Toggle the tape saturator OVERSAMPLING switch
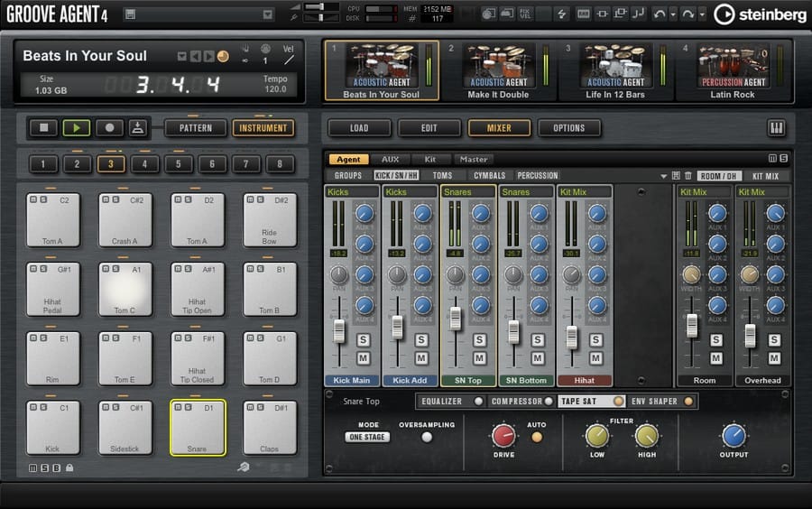 click(427, 438)
